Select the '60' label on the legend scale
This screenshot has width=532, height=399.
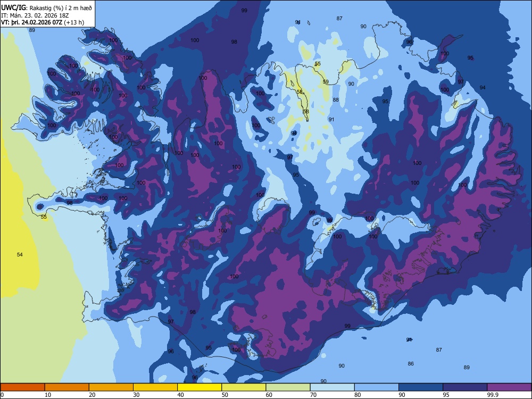click(x=269, y=395)
